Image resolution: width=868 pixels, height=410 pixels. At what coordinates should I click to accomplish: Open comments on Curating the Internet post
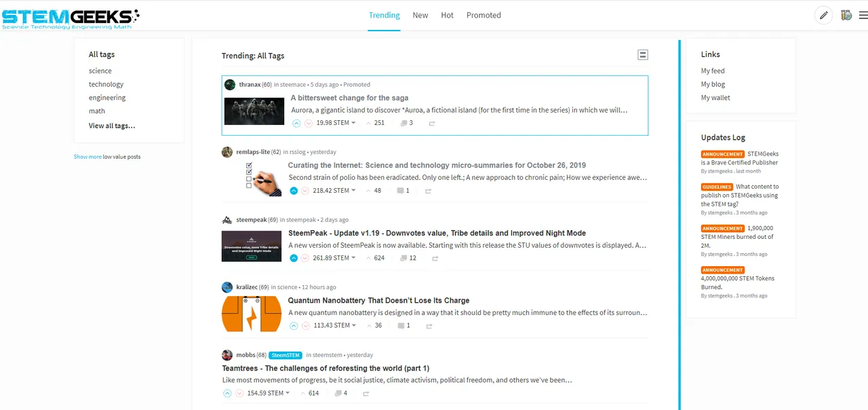(403, 191)
